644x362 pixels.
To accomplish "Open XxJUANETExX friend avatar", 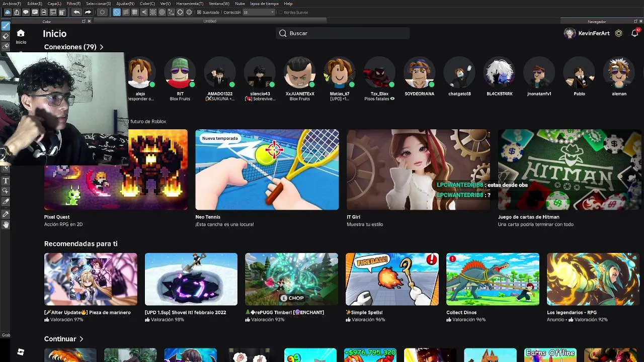I will (300, 73).
